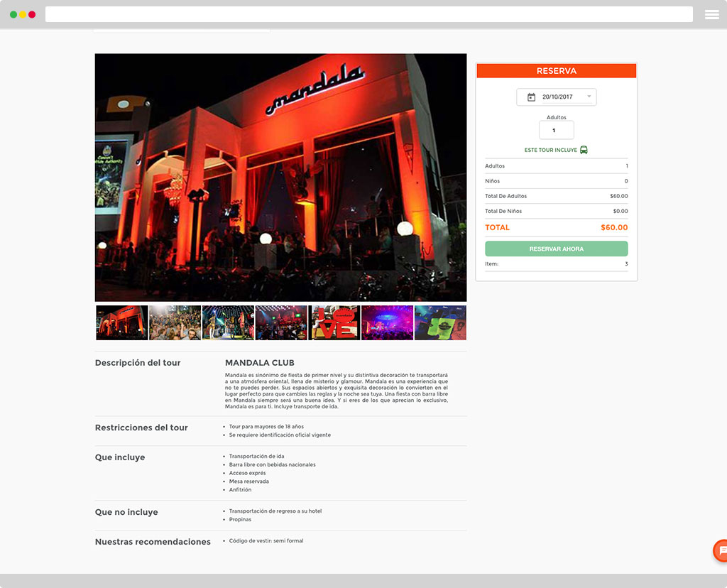Click the green window control dot
Image resolution: width=727 pixels, height=588 pixels.
(13, 15)
